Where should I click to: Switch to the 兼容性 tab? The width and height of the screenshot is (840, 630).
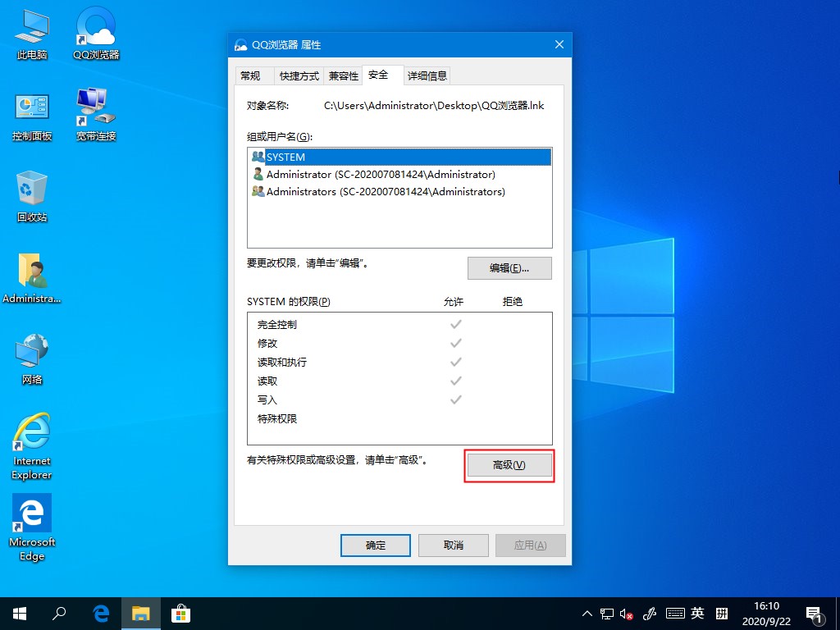coord(343,75)
